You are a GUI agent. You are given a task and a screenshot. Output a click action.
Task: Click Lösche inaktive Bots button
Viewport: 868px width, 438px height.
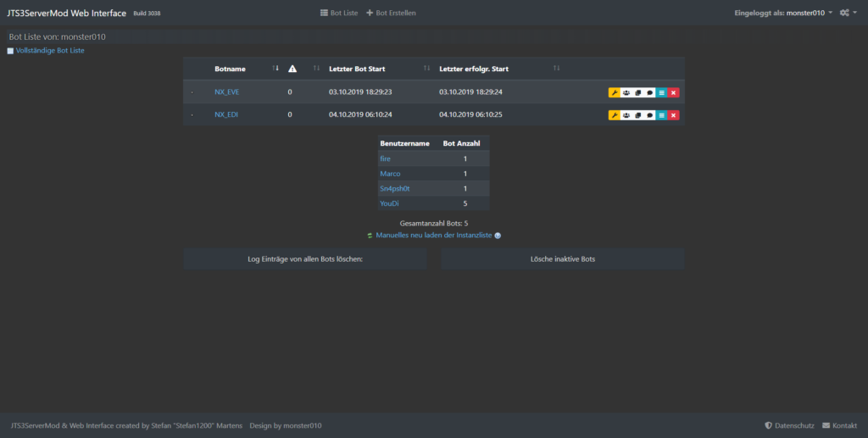(562, 259)
